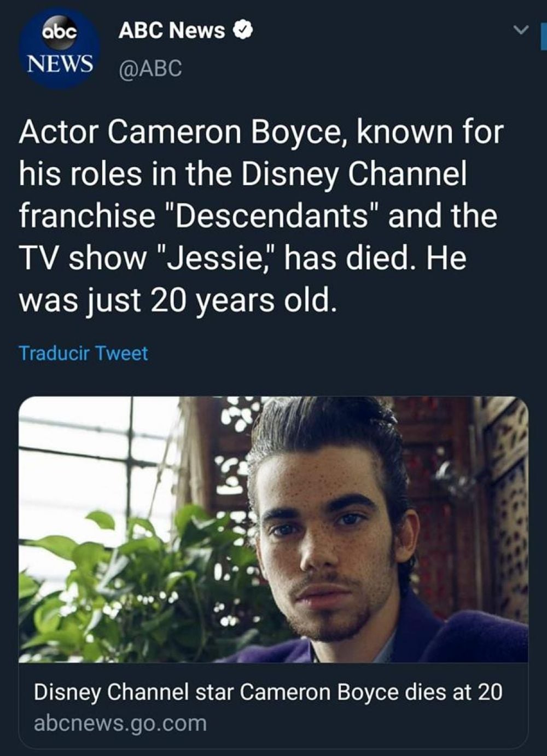The width and height of the screenshot is (547, 756).
Task: Expand the tweet options chevron
Action: point(522,30)
